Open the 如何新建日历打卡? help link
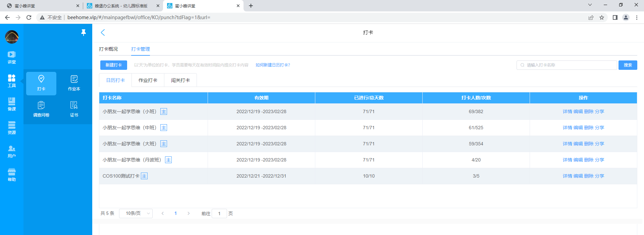Image resolution: width=644 pixels, height=235 pixels. click(x=273, y=65)
